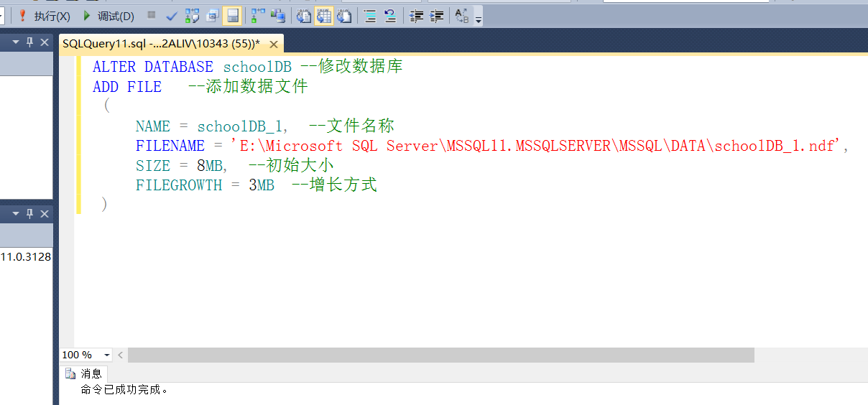Click the 命令已成功完成 message text
Image resolution: width=868 pixels, height=405 pixels.
[124, 390]
